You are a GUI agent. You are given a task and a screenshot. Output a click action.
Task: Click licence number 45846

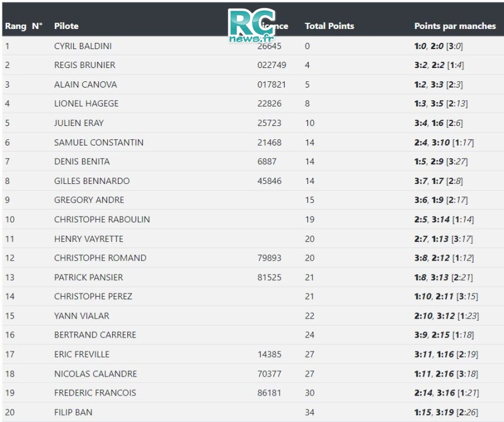tap(270, 181)
